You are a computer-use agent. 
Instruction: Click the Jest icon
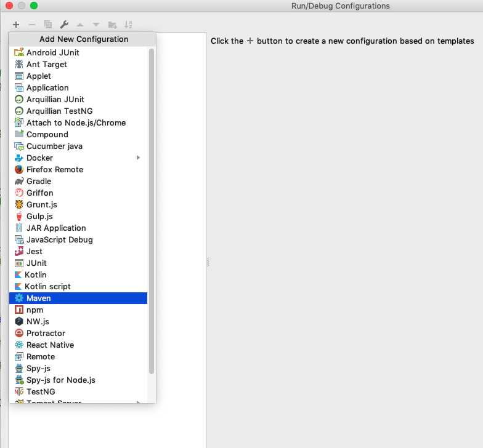[x=19, y=251]
